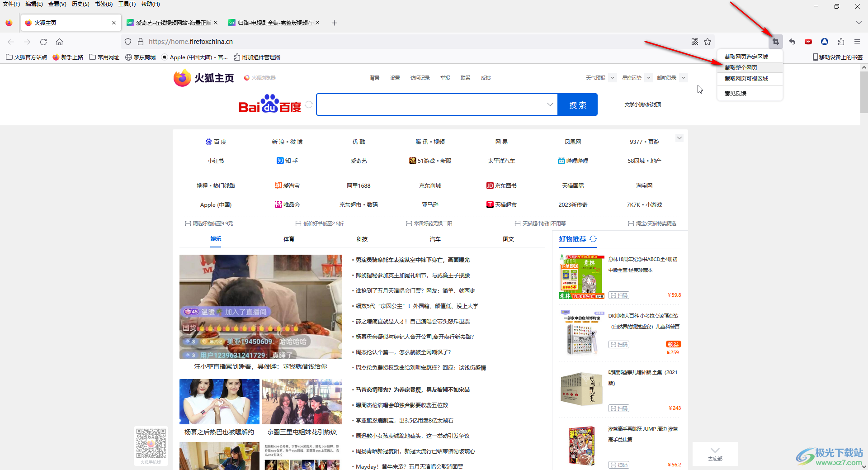868x470 pixels.
Task: Click the reload page button
Action: (43, 42)
